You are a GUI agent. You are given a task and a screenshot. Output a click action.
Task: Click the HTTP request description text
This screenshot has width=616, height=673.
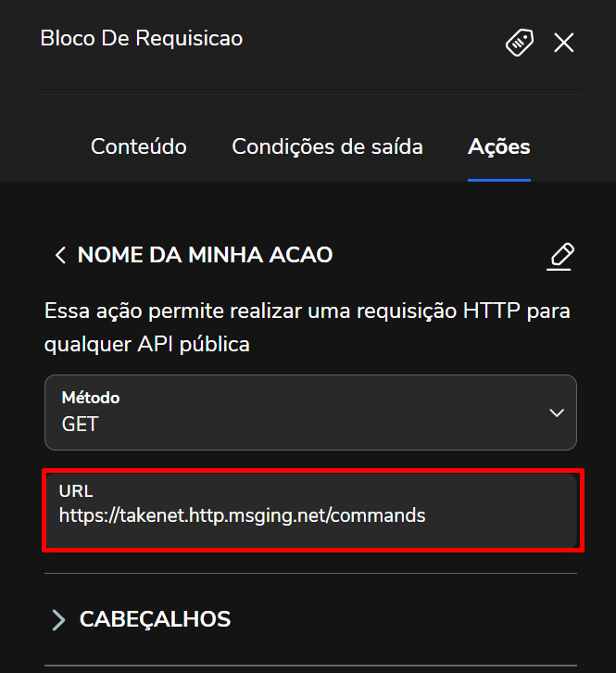(x=307, y=327)
